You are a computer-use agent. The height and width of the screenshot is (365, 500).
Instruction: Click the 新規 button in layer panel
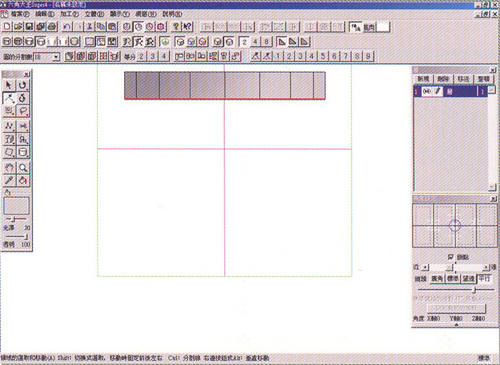[x=423, y=79]
